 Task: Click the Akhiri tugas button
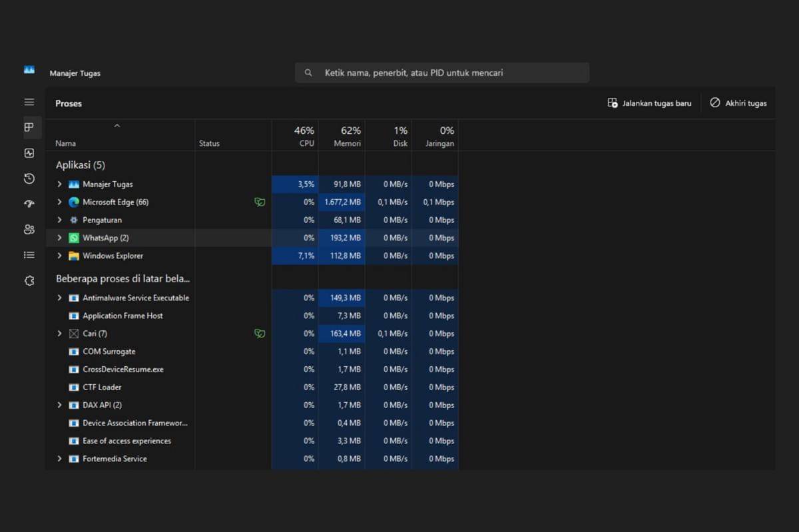pos(738,103)
